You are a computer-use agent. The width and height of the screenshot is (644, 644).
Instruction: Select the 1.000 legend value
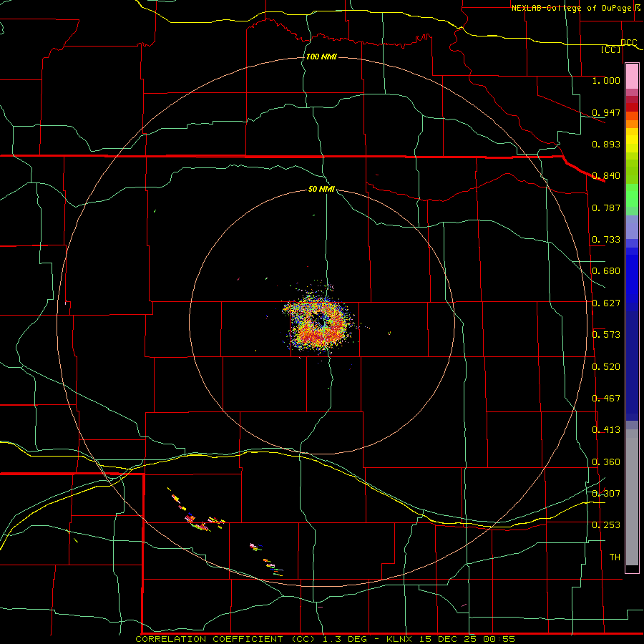[x=606, y=80]
